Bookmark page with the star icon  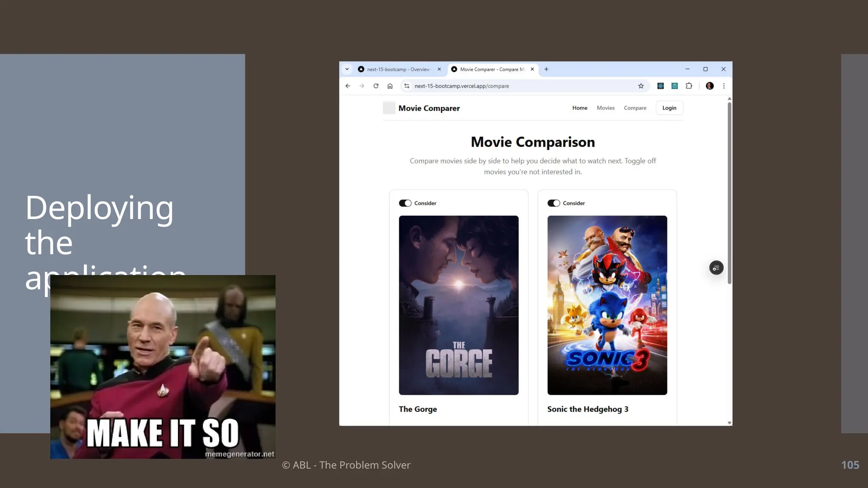click(641, 86)
